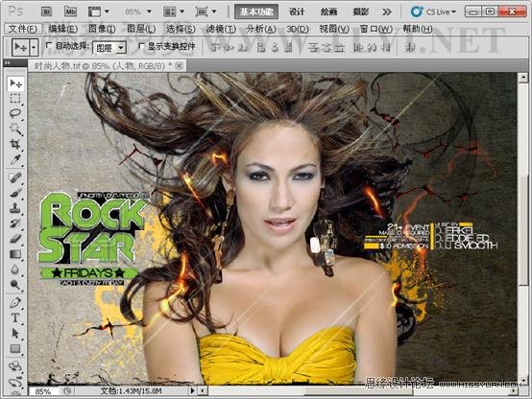532x399 pixels.
Task: Select the Path Selection tool
Action: coord(15,333)
